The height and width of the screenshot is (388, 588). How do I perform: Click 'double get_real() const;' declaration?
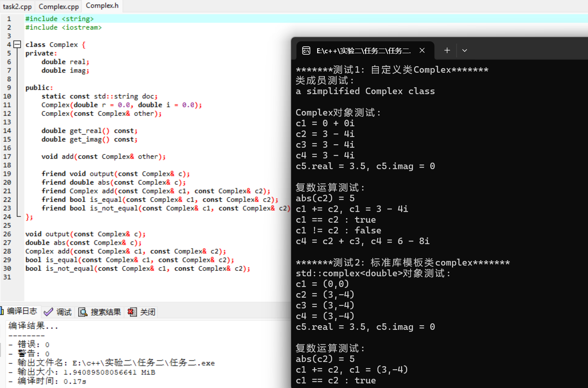[90, 131]
